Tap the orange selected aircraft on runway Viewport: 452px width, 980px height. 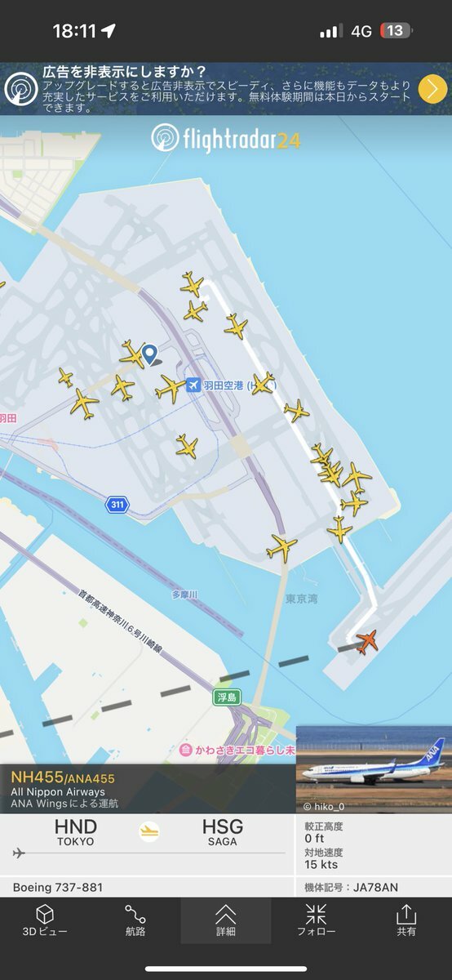coord(367,641)
